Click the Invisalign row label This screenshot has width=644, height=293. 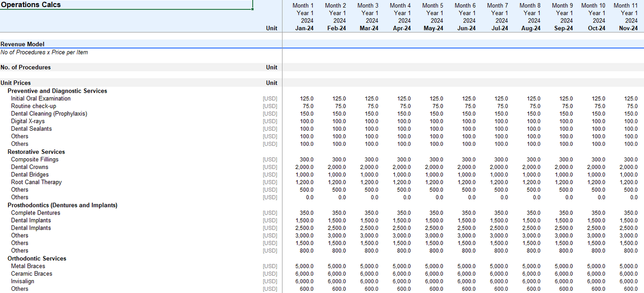coord(23,281)
